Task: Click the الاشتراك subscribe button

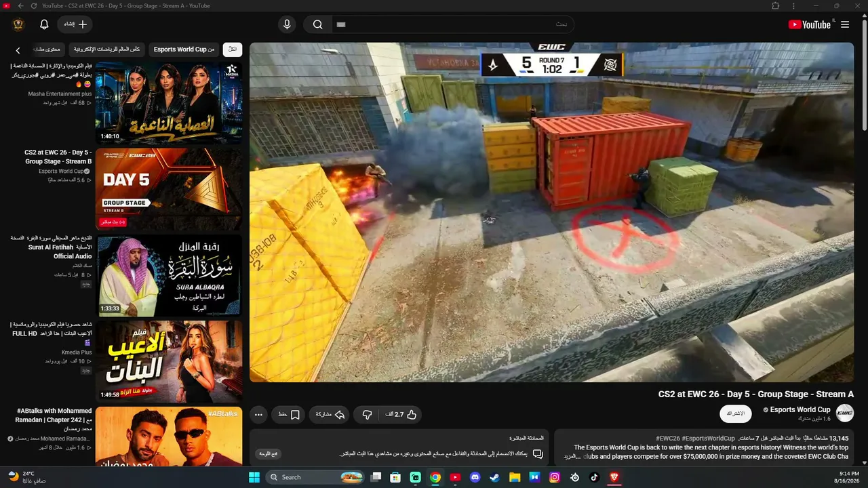Action: coord(736,413)
